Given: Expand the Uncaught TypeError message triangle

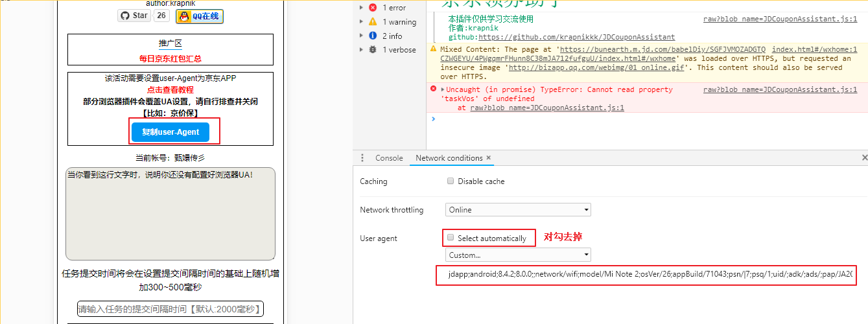Looking at the screenshot, I should [443, 89].
